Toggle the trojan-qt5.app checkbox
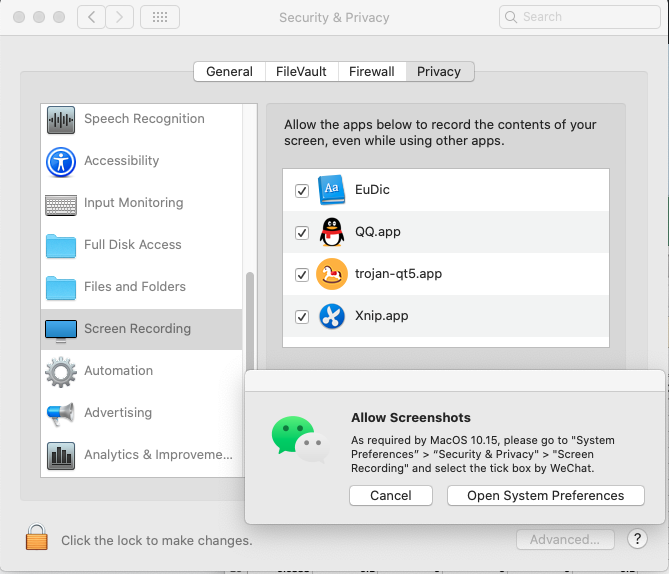Screen dimensions: 669x574 coord(302,274)
